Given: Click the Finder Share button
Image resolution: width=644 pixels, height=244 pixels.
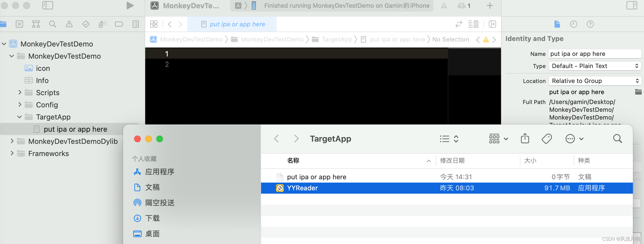Looking at the screenshot, I should pos(525,139).
